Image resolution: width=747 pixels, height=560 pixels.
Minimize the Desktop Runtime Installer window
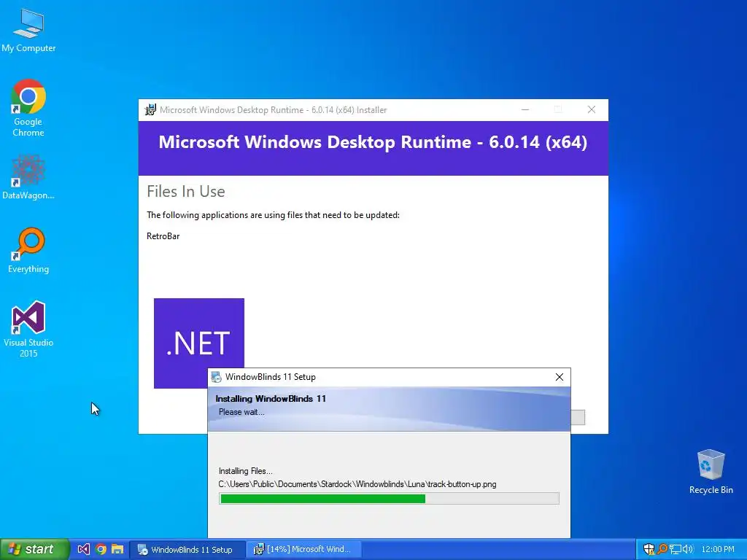(x=525, y=109)
